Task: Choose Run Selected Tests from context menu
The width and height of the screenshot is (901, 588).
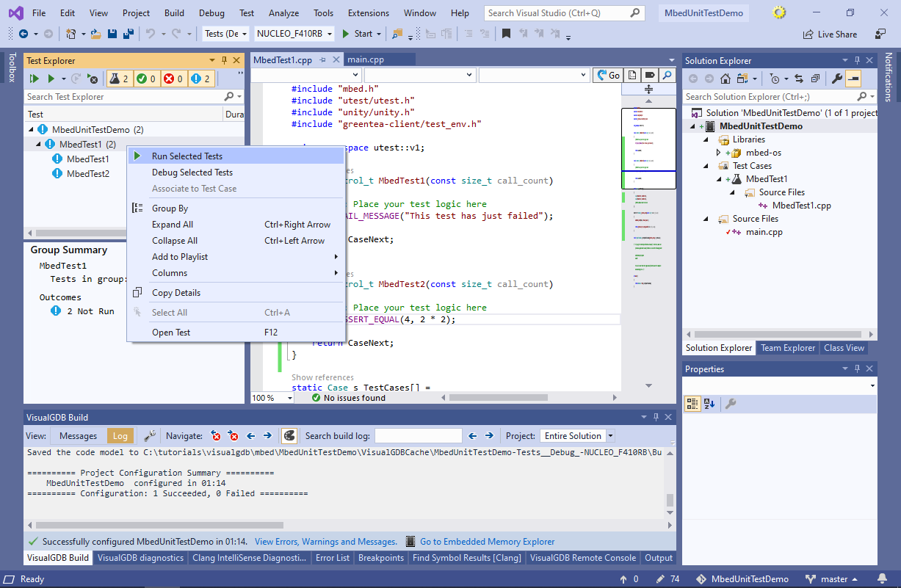Action: tap(236, 156)
